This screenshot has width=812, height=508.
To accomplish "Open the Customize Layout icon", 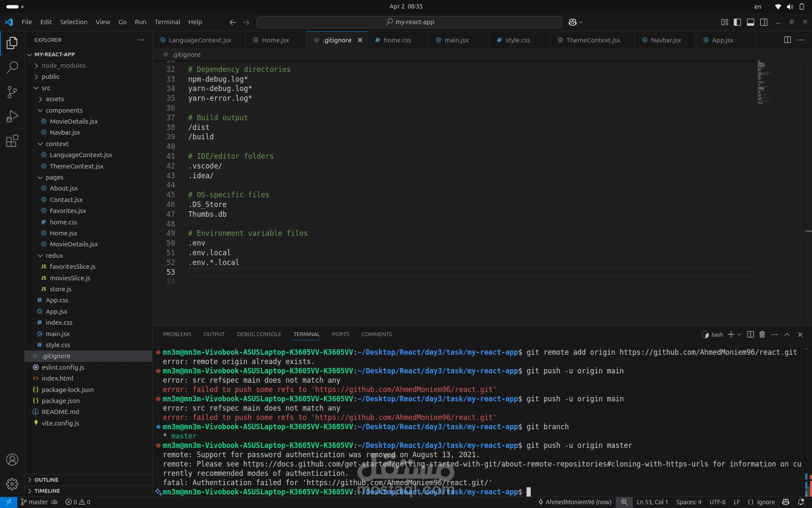I will point(724,22).
